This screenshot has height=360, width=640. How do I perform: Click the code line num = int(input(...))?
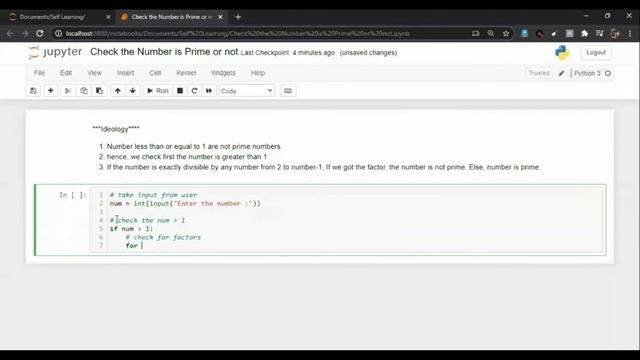[x=184, y=203]
